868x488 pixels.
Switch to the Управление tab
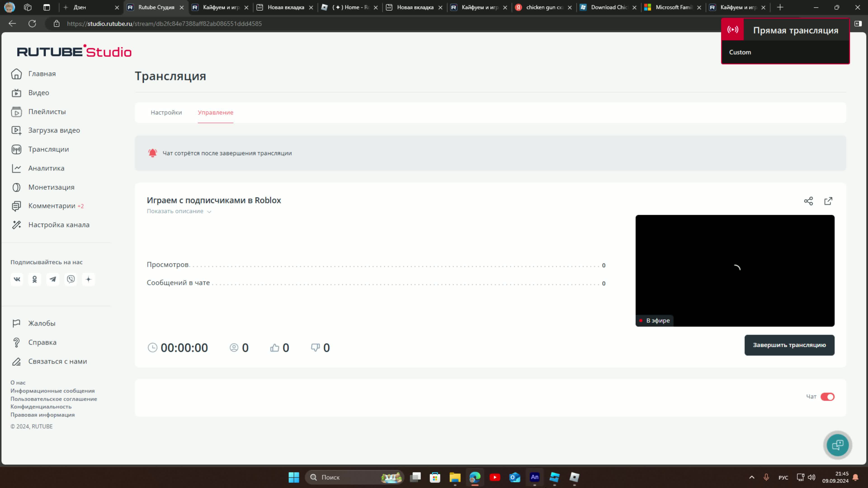coord(215,113)
